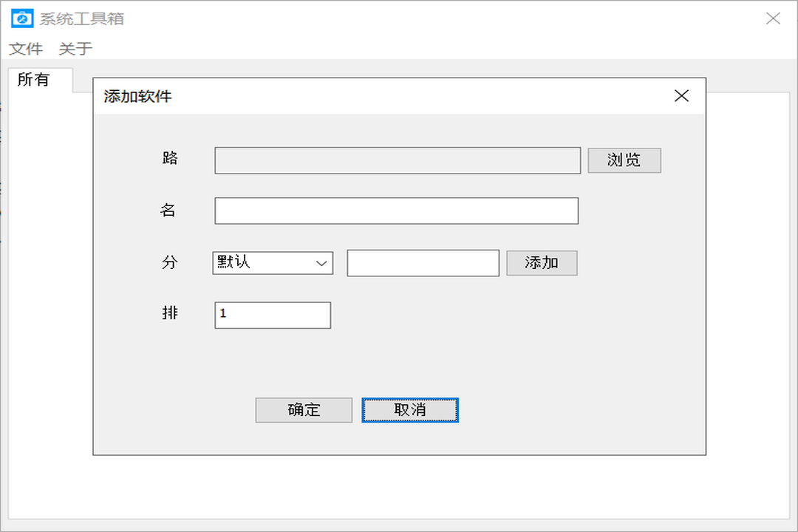Click the 系统工具箱 app icon in title bar
Viewport: 798px width, 532px height.
pyautogui.click(x=21, y=18)
